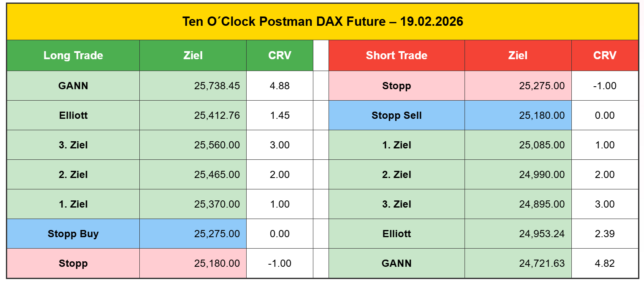Select the blue Stopp Sell cell
The width and height of the screenshot is (644, 282).
pyautogui.click(x=396, y=115)
